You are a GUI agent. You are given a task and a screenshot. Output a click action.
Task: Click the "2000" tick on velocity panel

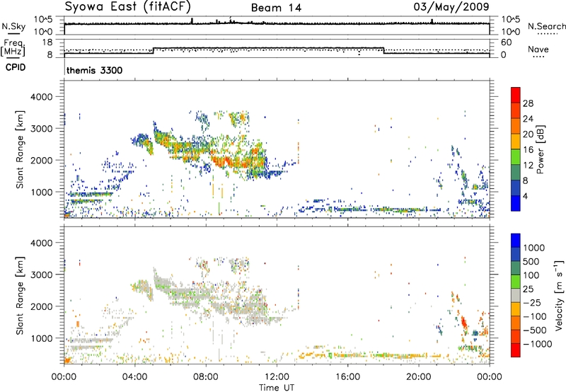coord(42,306)
